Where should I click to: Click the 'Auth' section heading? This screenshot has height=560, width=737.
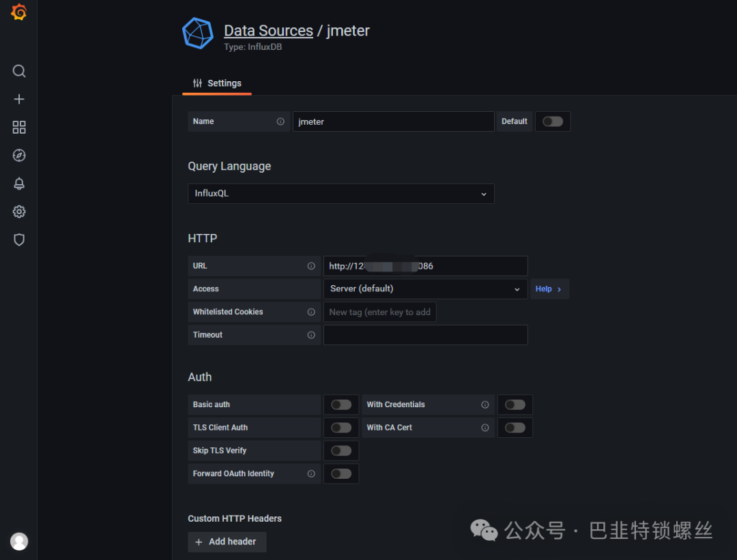(200, 377)
